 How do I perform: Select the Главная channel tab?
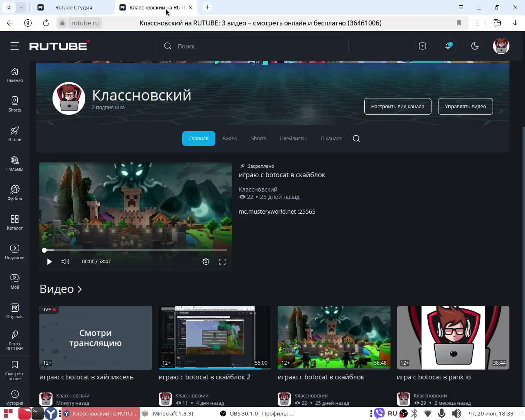pyautogui.click(x=199, y=139)
